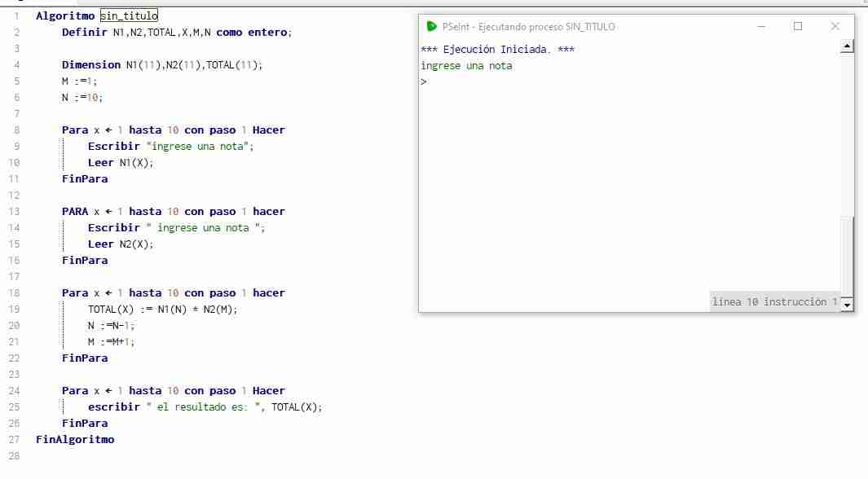Image resolution: width=868 pixels, height=479 pixels.
Task: Click 'Leer N2(X);' on line 15
Action: click(121, 244)
